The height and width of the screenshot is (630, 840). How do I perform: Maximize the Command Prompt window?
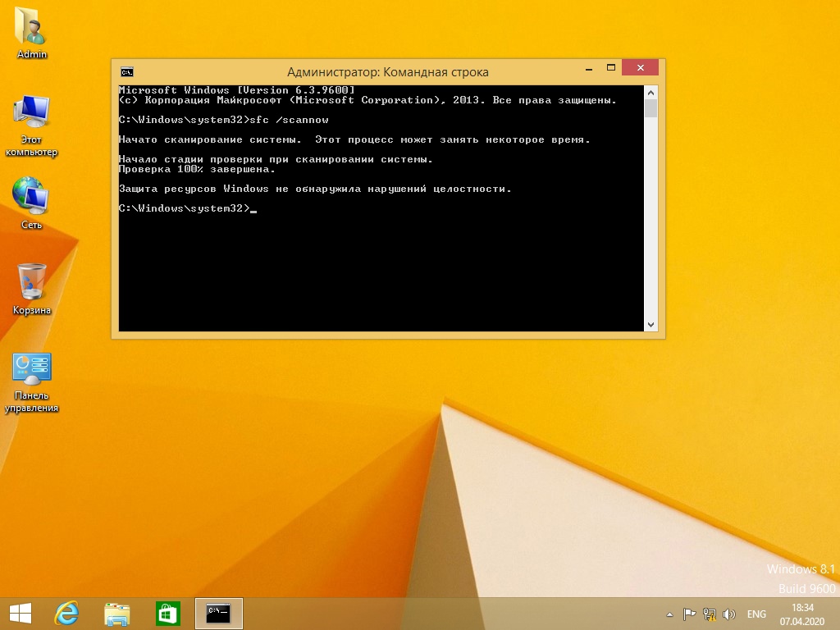[610, 67]
